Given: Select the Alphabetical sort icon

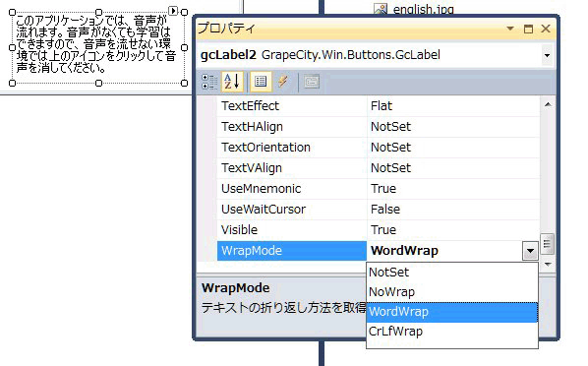Looking at the screenshot, I should pyautogui.click(x=232, y=82).
